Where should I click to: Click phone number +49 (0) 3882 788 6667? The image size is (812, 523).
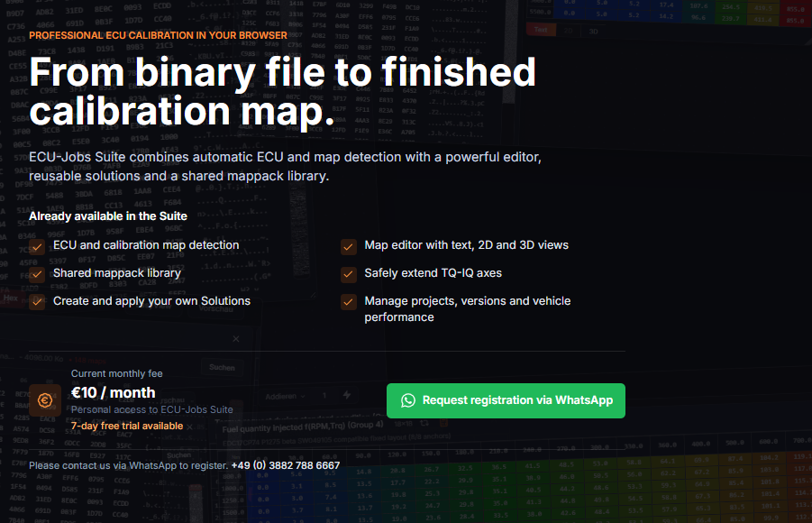pos(286,465)
